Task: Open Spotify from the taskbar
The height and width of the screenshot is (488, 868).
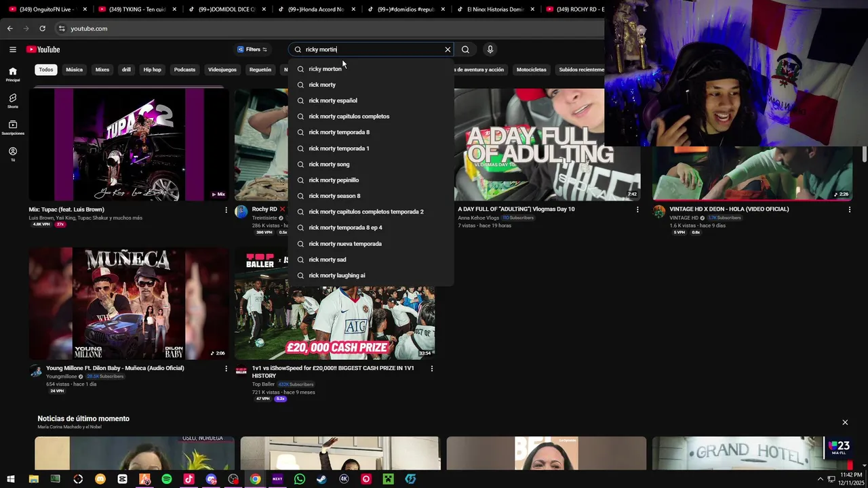Action: tap(167, 479)
